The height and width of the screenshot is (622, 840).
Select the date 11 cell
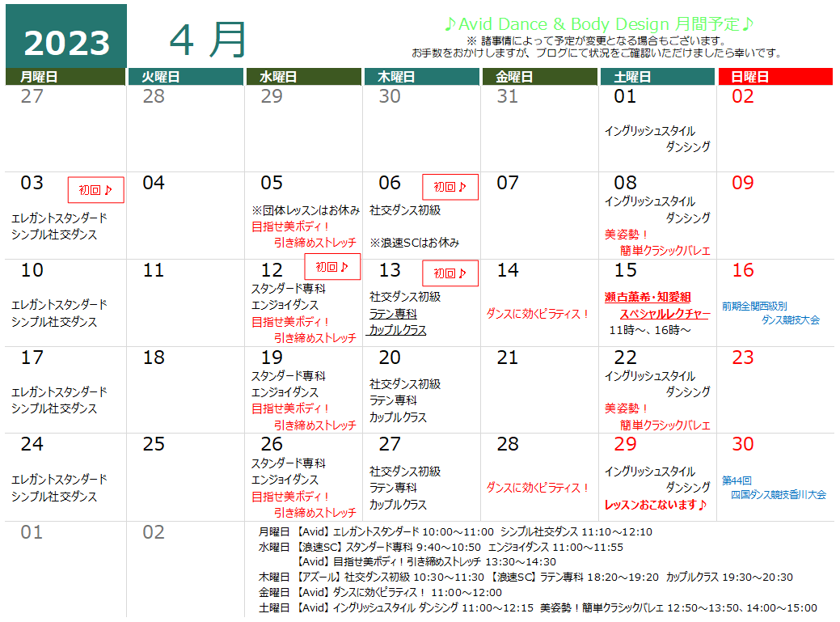coord(185,303)
